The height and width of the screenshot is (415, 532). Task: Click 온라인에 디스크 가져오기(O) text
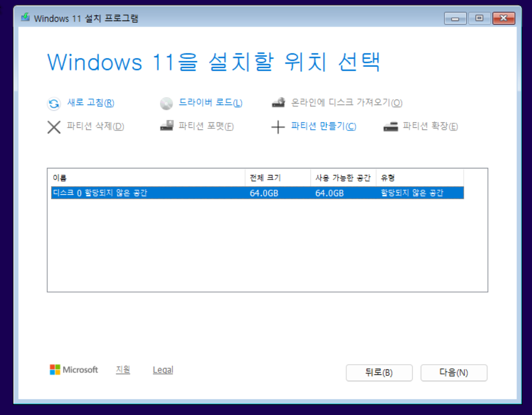click(347, 103)
